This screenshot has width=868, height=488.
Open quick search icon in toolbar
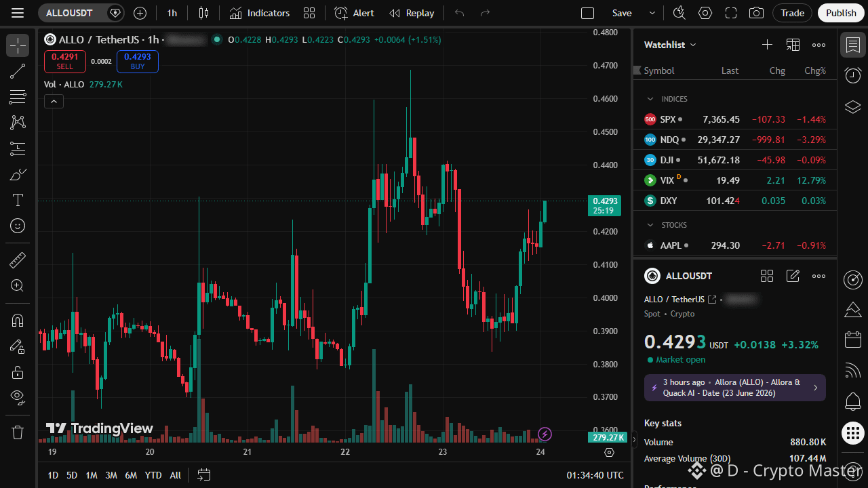679,13
